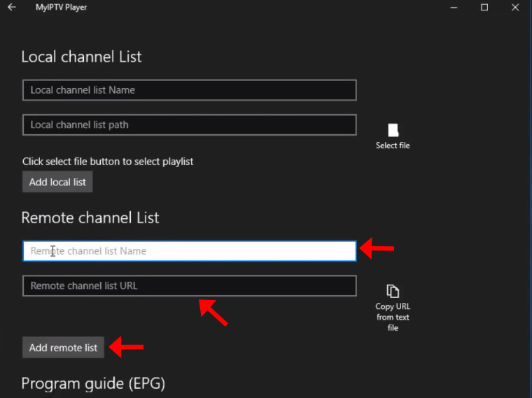
Task: Click the back arrow in title bar
Action: (12, 8)
